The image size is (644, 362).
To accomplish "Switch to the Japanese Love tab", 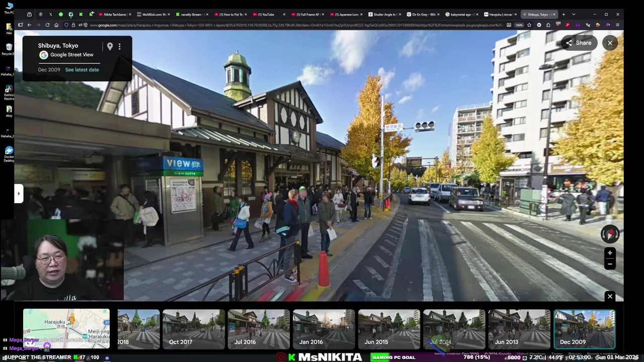I will [345, 14].
